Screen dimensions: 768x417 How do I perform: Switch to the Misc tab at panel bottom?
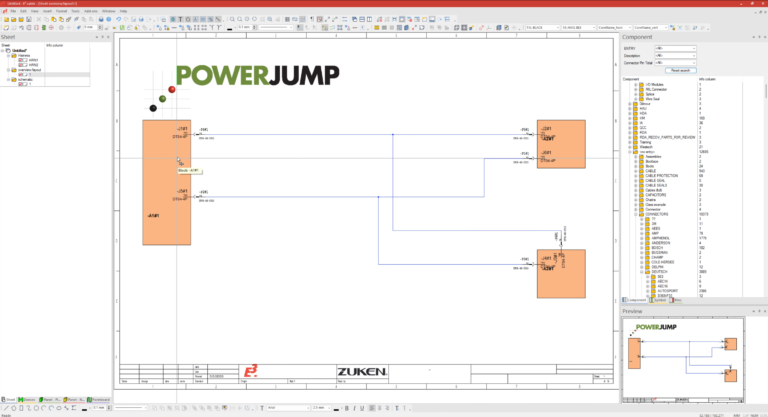[x=676, y=300]
